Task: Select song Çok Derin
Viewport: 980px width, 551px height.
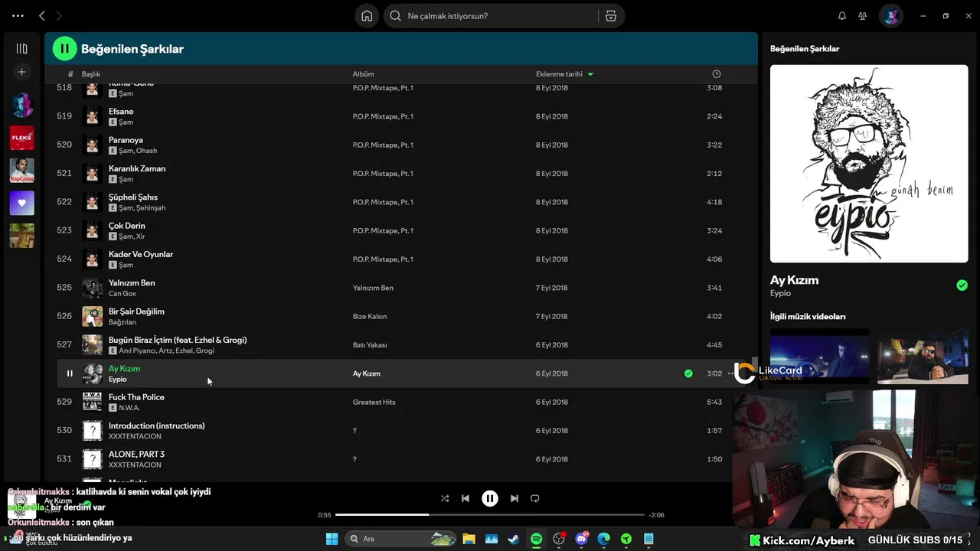Action: (126, 226)
